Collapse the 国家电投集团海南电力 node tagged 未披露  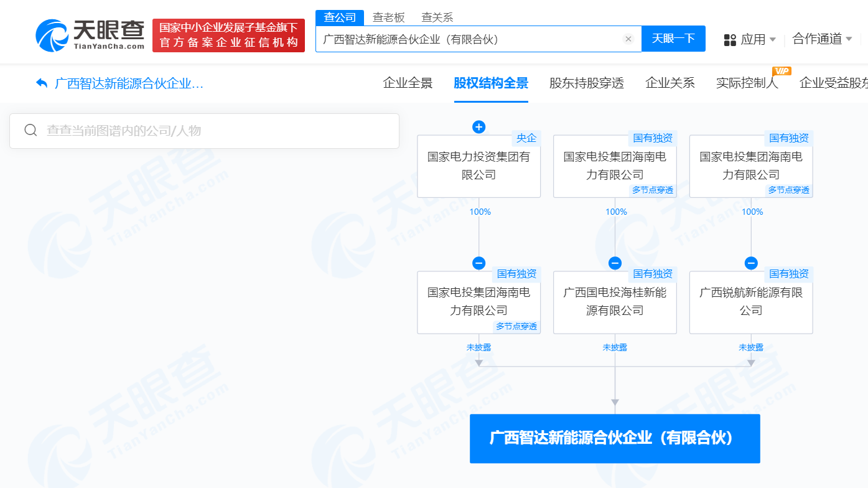(x=478, y=263)
